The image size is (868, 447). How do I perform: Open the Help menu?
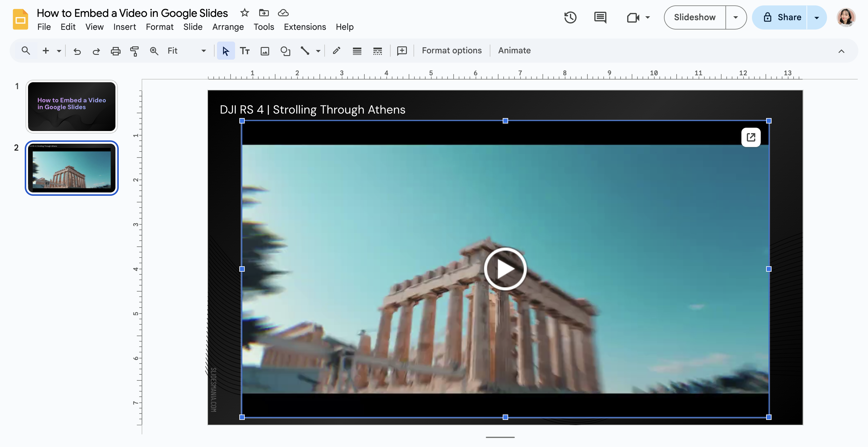point(344,27)
